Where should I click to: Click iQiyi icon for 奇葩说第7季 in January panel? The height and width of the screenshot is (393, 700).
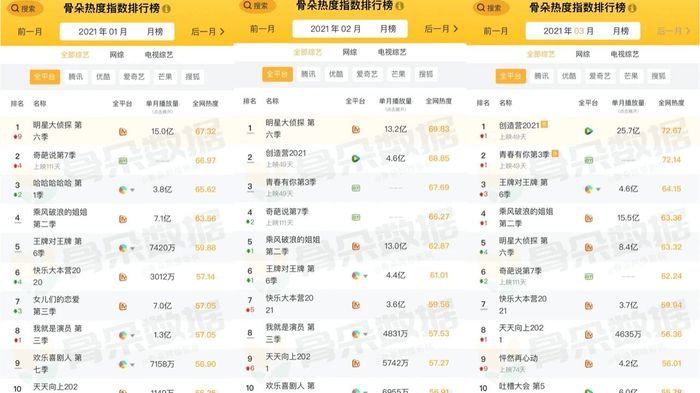123,160
